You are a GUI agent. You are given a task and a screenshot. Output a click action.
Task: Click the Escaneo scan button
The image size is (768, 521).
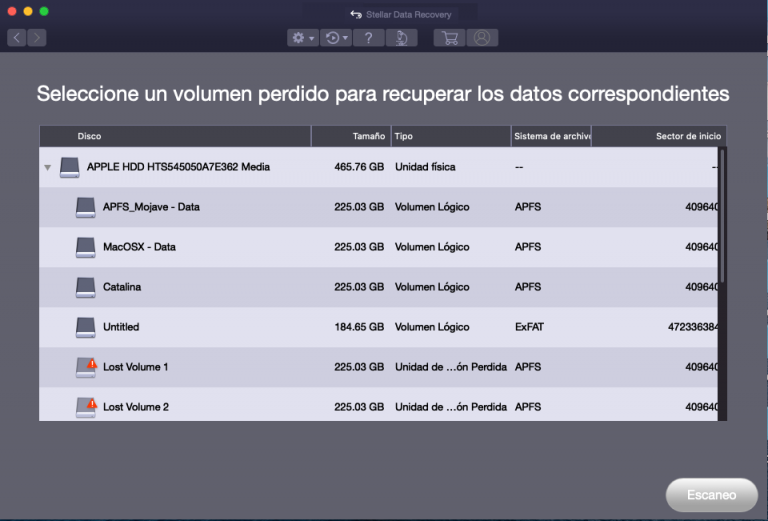point(711,495)
